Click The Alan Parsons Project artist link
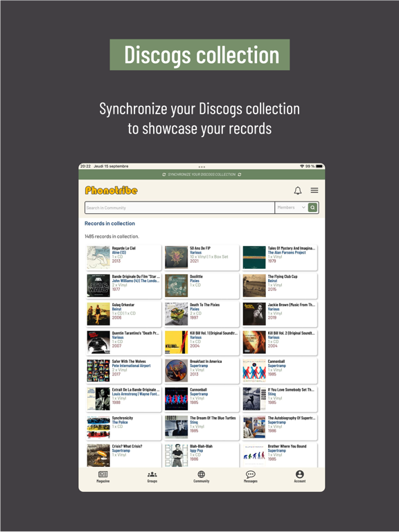 [287, 252]
